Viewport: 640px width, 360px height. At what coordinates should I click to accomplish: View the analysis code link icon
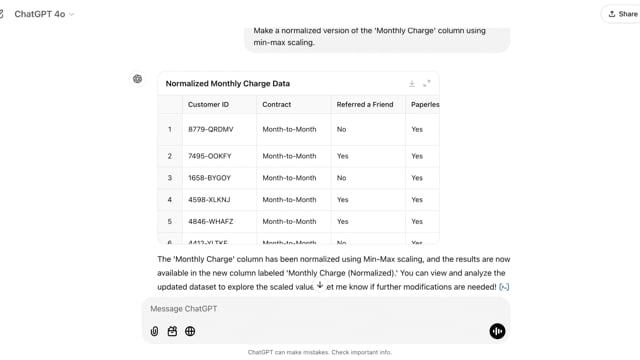click(x=504, y=287)
